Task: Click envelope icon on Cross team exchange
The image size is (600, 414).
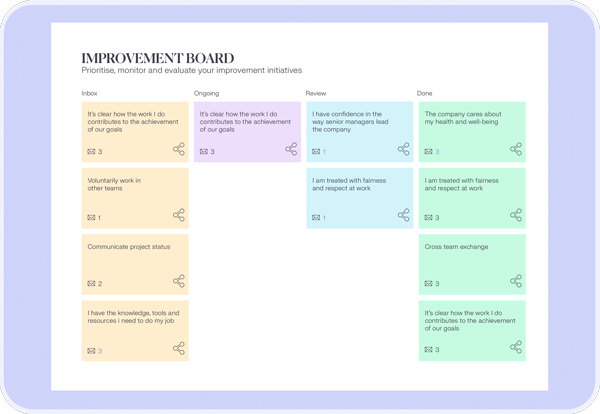Action: pos(428,284)
